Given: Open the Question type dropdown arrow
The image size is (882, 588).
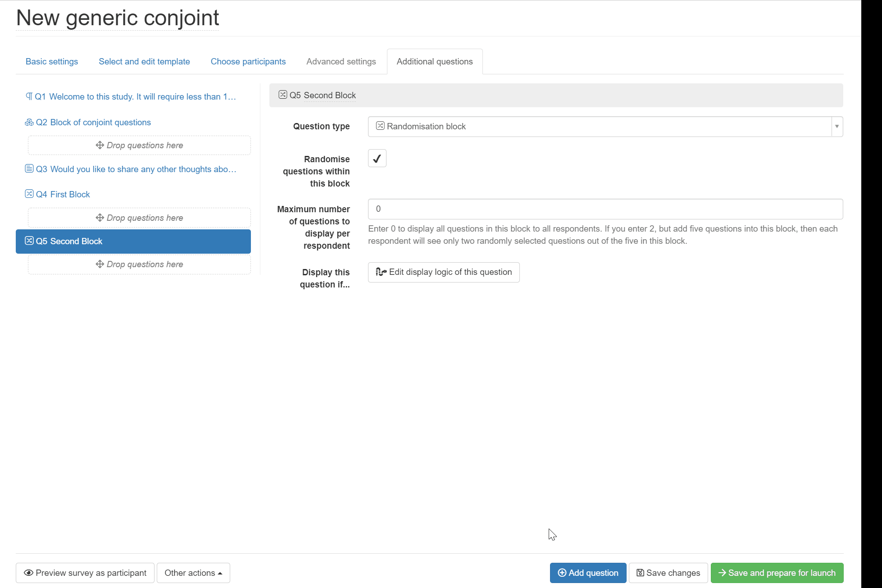Looking at the screenshot, I should coord(837,127).
